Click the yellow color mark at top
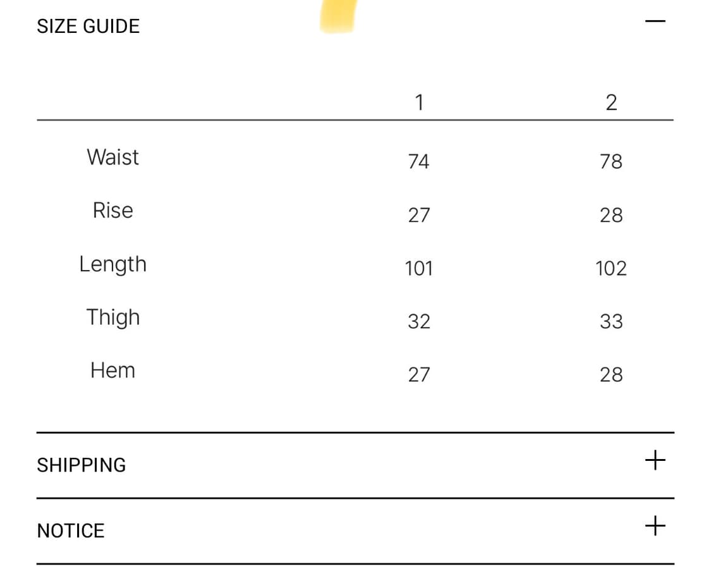 click(x=338, y=16)
